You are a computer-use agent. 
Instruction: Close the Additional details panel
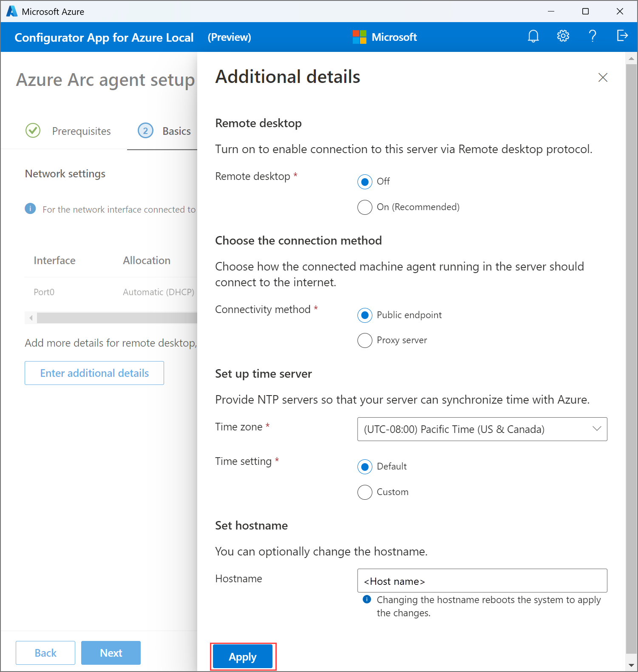tap(603, 77)
